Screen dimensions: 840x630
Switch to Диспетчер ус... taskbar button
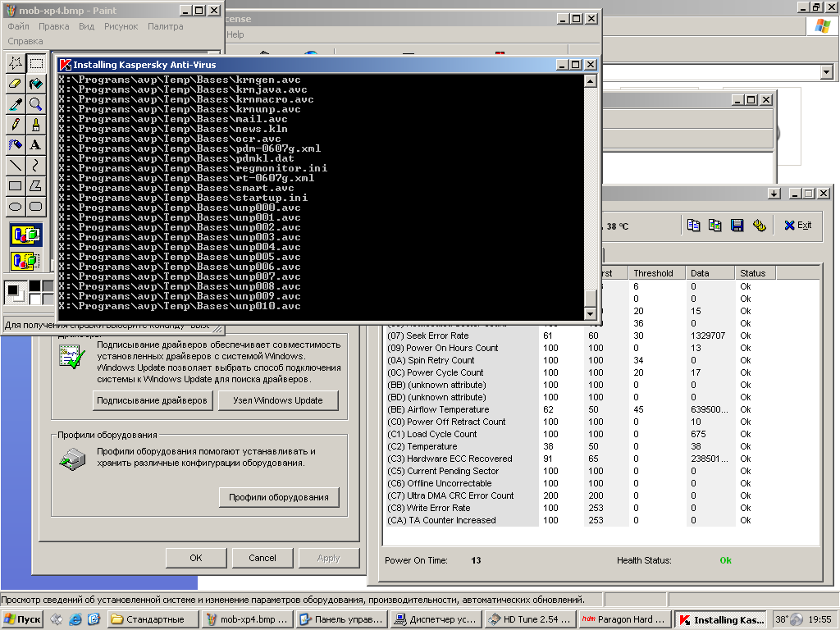(x=436, y=619)
